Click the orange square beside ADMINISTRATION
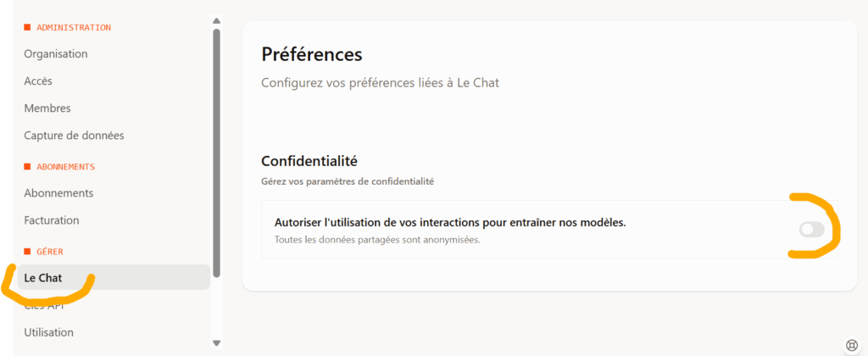 pos(27,27)
